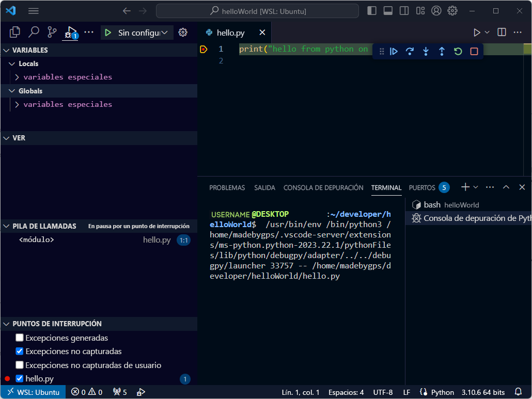Start debugging with green play button
The image size is (532, 399).
click(x=108, y=33)
